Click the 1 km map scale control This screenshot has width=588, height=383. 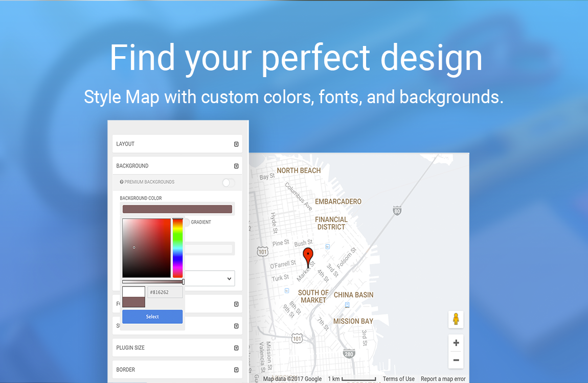tap(352, 379)
